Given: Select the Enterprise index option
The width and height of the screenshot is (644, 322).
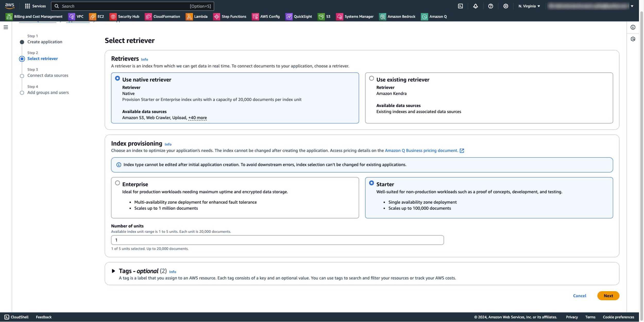Looking at the screenshot, I should click(x=117, y=183).
